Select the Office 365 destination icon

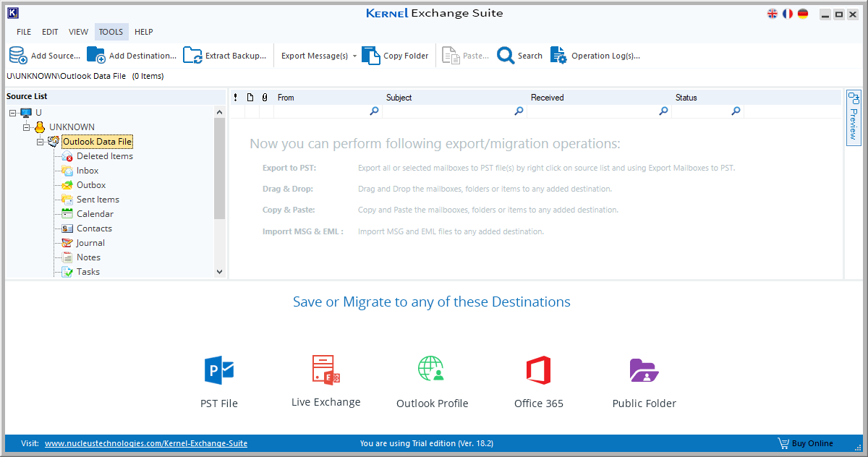coord(538,370)
